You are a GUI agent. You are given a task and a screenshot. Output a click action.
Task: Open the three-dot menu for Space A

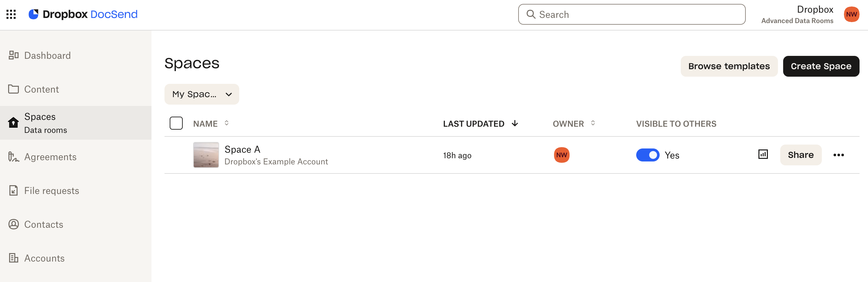[x=838, y=155]
